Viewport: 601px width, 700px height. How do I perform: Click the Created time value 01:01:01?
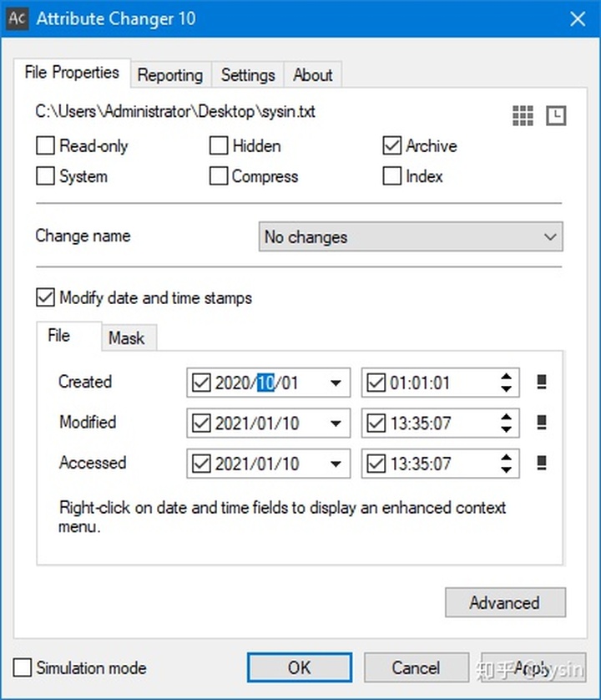pos(420,383)
